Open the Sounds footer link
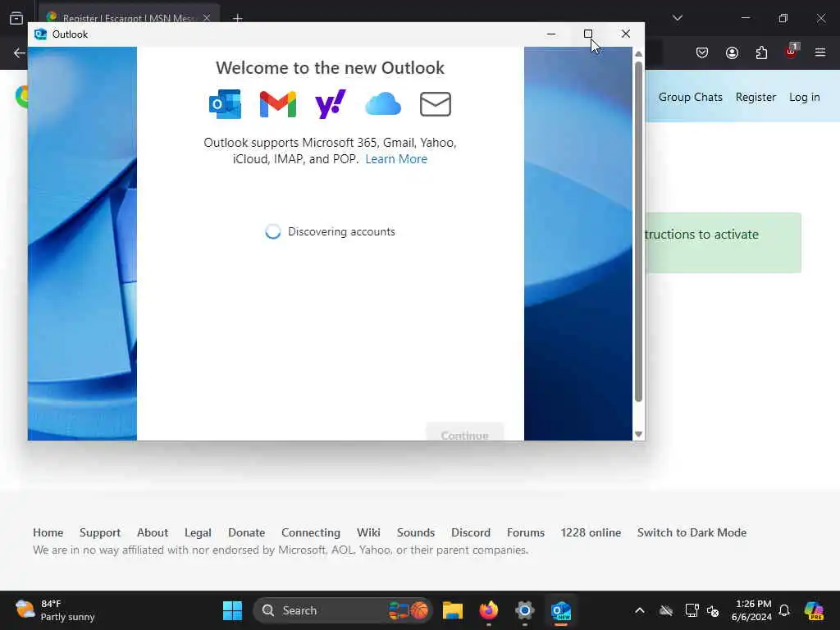This screenshot has height=630, width=840. click(x=416, y=532)
